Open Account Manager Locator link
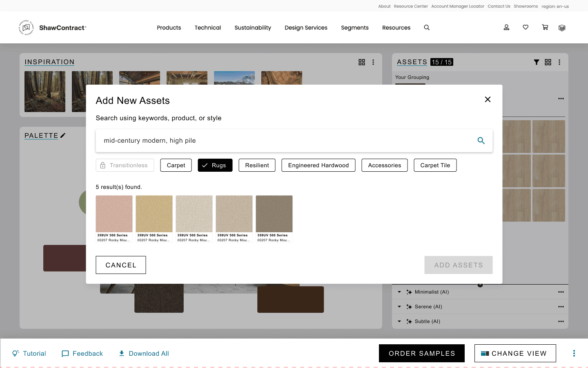The height and width of the screenshot is (368, 588). click(x=458, y=6)
